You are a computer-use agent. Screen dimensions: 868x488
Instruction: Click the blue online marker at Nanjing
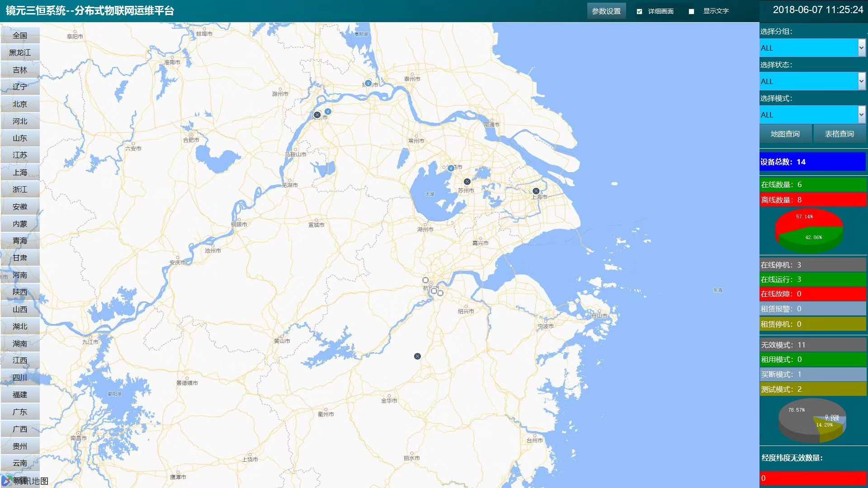(x=328, y=111)
